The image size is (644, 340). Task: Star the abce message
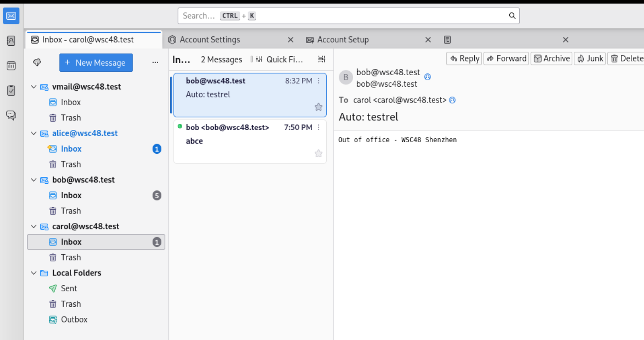tap(319, 153)
